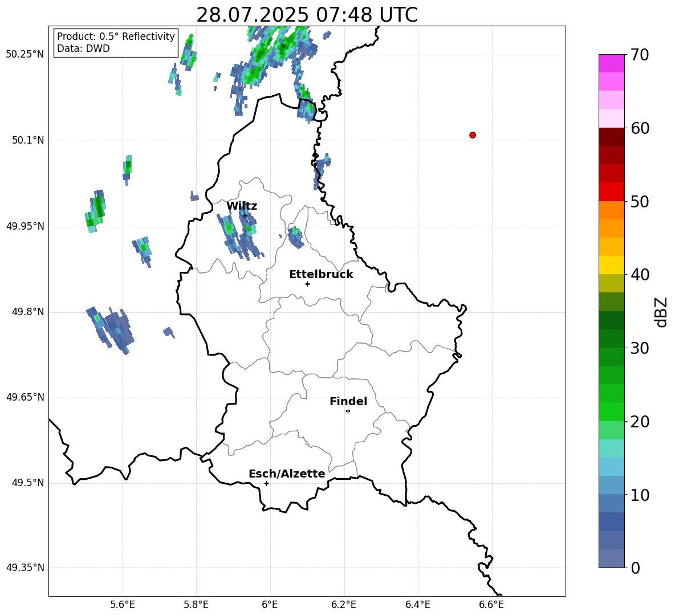
Task: Click the title '28.07.2025 07:48 UTC'
Action: 307,15
